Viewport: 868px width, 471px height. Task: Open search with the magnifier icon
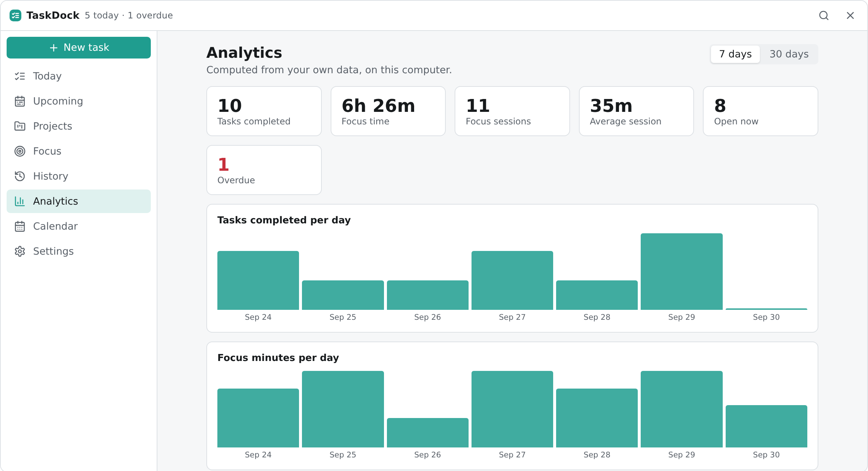pyautogui.click(x=824, y=15)
